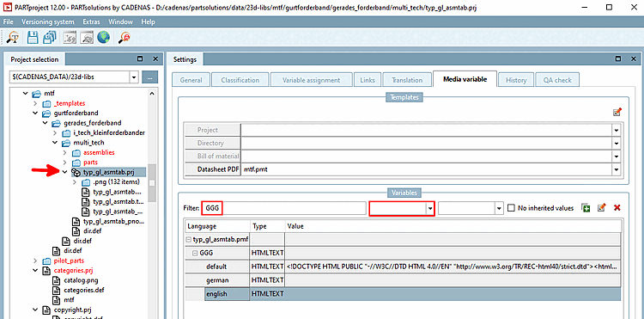Open the red-outlined filter dropdown
Screen dimensions: 644x319
[x=430, y=208]
